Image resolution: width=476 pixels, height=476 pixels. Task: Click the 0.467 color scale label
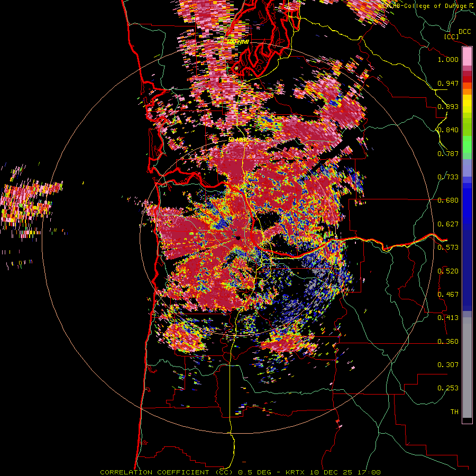click(x=448, y=295)
